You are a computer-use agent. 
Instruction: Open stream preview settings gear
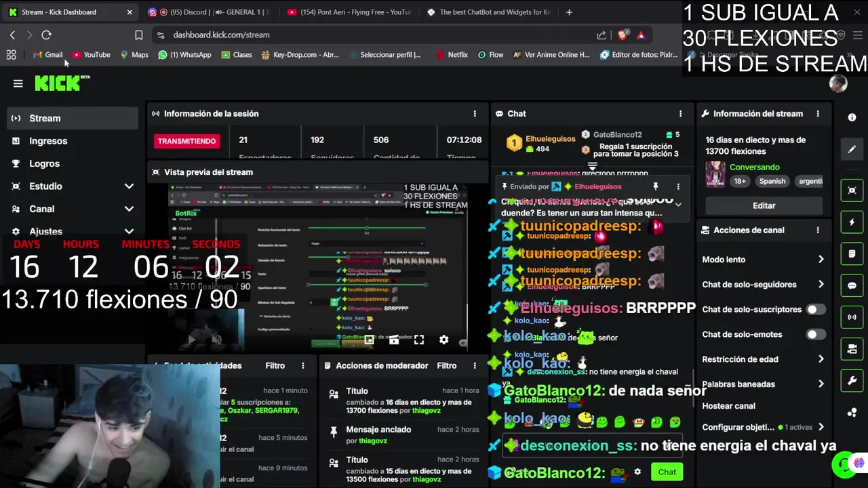point(443,340)
